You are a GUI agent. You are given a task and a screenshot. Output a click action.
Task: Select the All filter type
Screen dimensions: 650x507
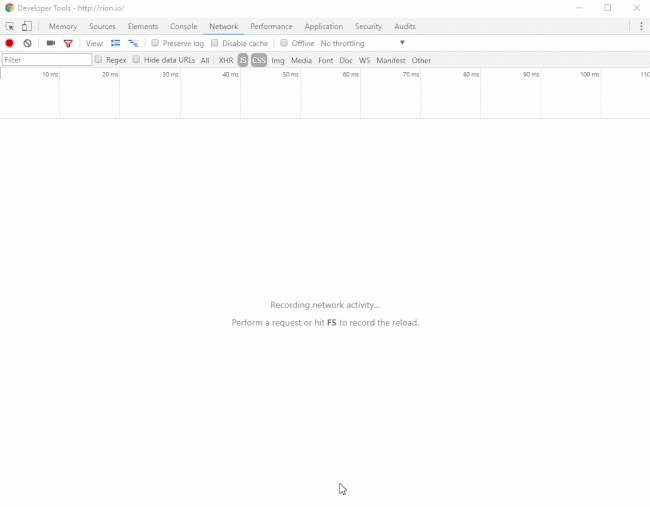205,60
